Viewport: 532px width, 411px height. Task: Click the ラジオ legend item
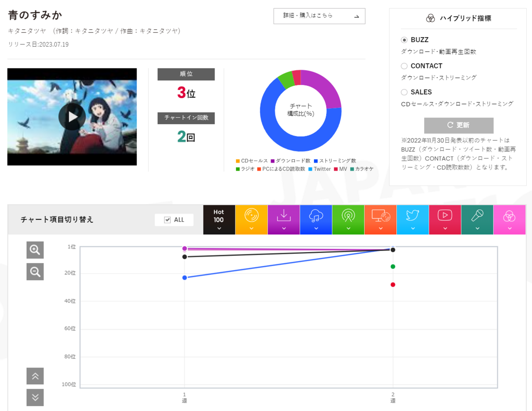click(245, 169)
